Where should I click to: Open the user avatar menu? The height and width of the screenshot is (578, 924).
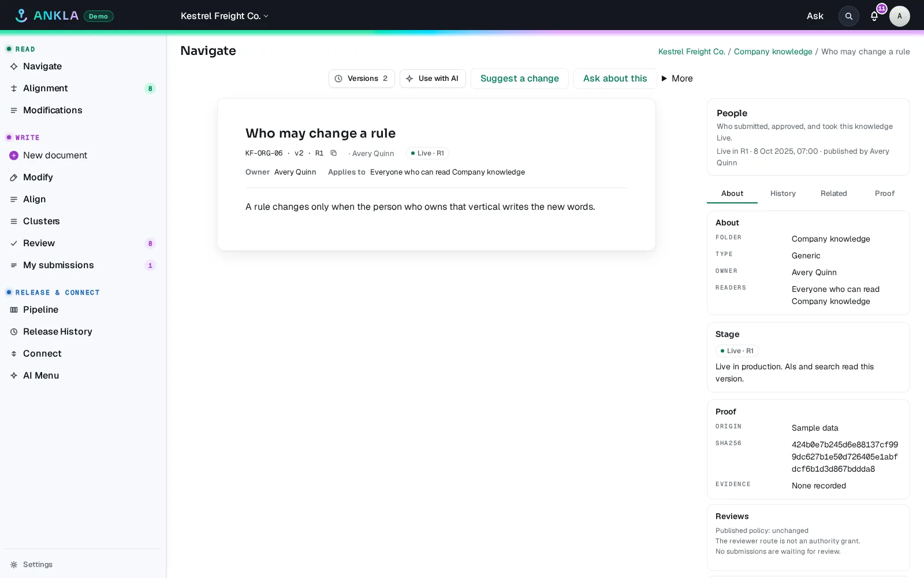[x=899, y=16]
